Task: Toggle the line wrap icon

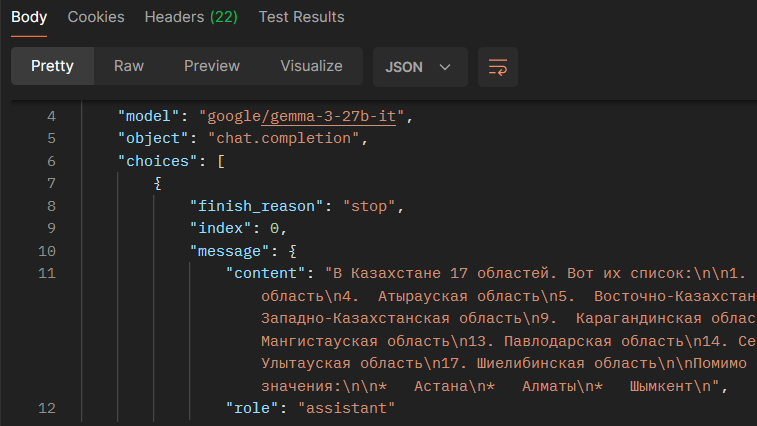Action: point(498,67)
